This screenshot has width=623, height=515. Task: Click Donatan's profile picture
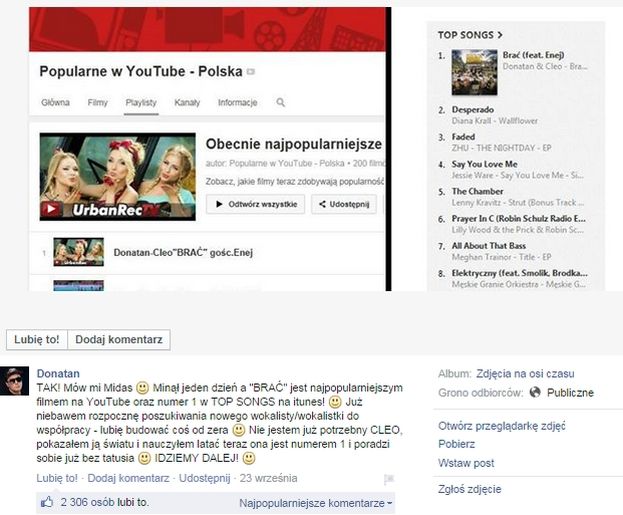[x=14, y=381]
